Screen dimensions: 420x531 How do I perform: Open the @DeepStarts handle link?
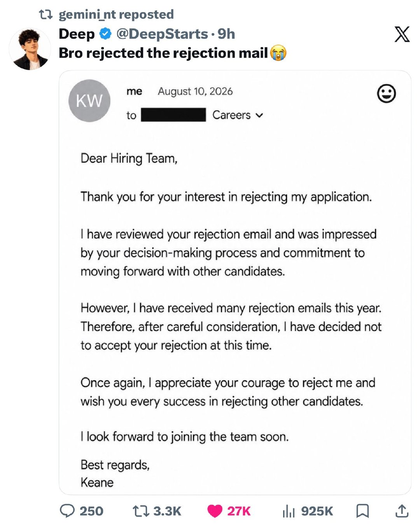(x=162, y=34)
